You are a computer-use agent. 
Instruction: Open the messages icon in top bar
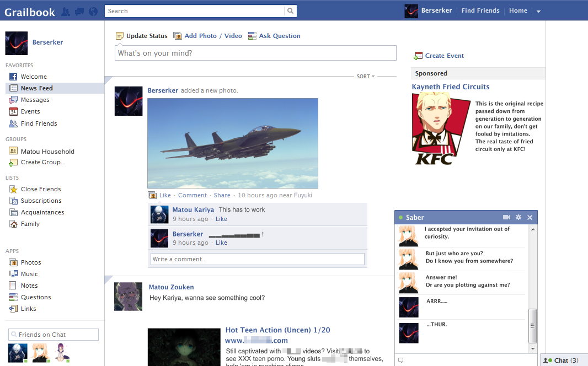point(79,12)
